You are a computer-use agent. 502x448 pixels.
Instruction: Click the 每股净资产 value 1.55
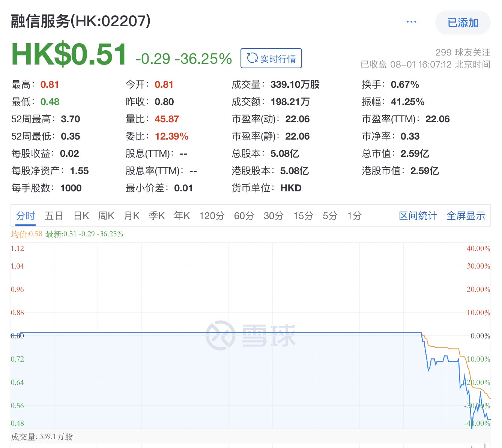coord(79,171)
